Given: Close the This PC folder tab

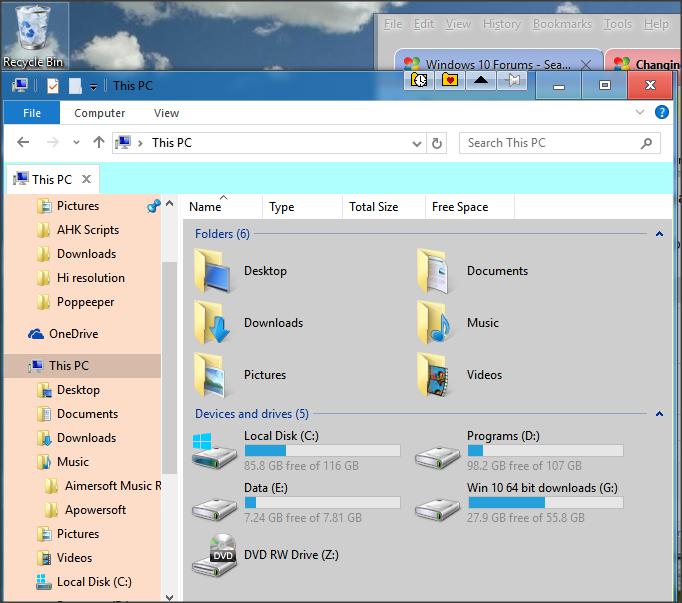Looking at the screenshot, I should click(87, 179).
